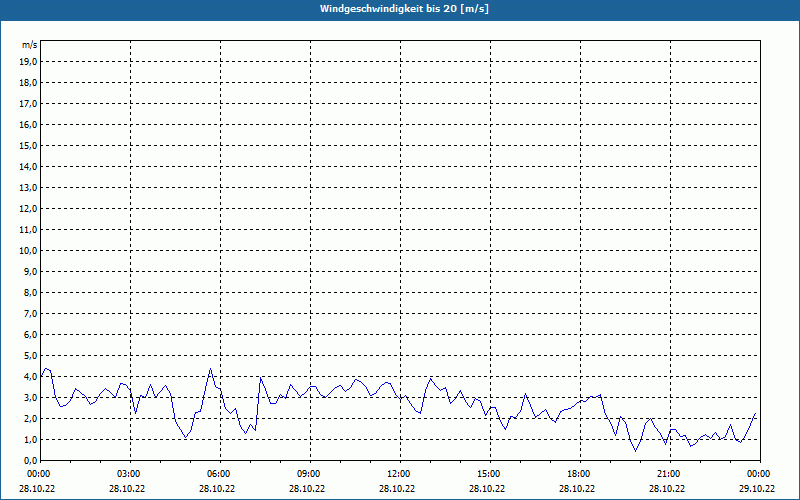
Task: Select the 28.10.22 date beneath 03:00
Action: 127,488
